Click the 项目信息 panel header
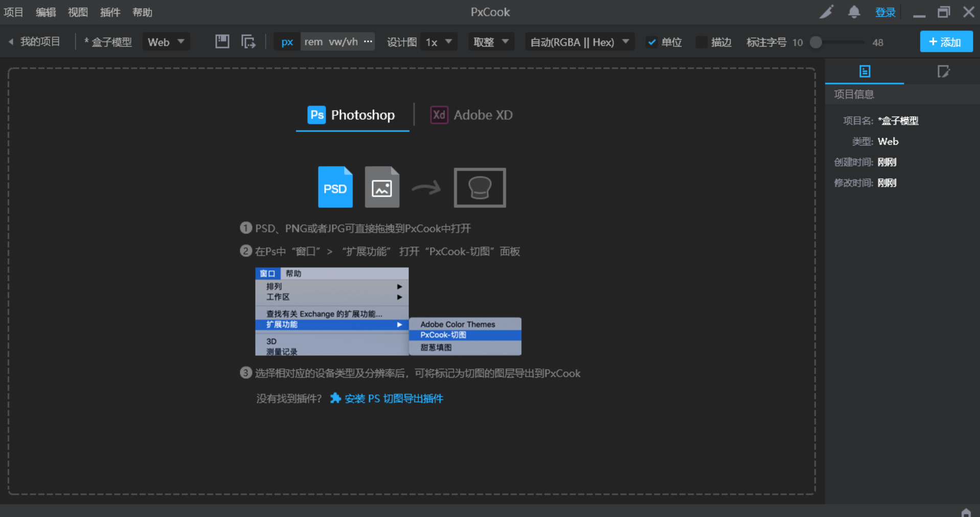980x517 pixels. click(902, 94)
